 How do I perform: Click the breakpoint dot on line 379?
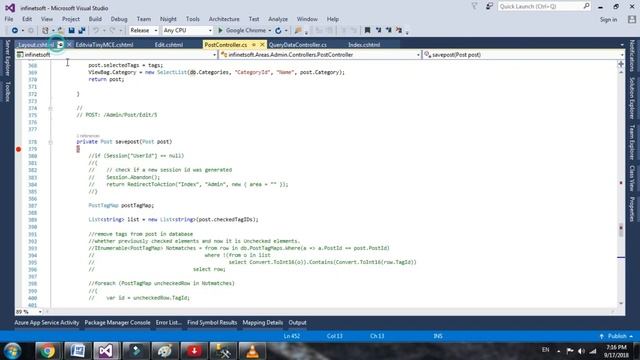point(18,149)
